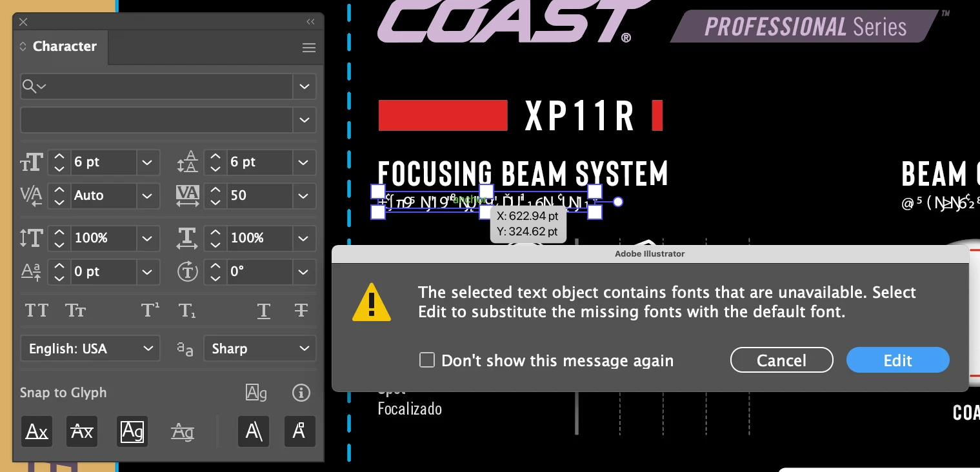The image size is (980, 472).
Task: Open the font style dropdown arrow
Action: coord(305,119)
